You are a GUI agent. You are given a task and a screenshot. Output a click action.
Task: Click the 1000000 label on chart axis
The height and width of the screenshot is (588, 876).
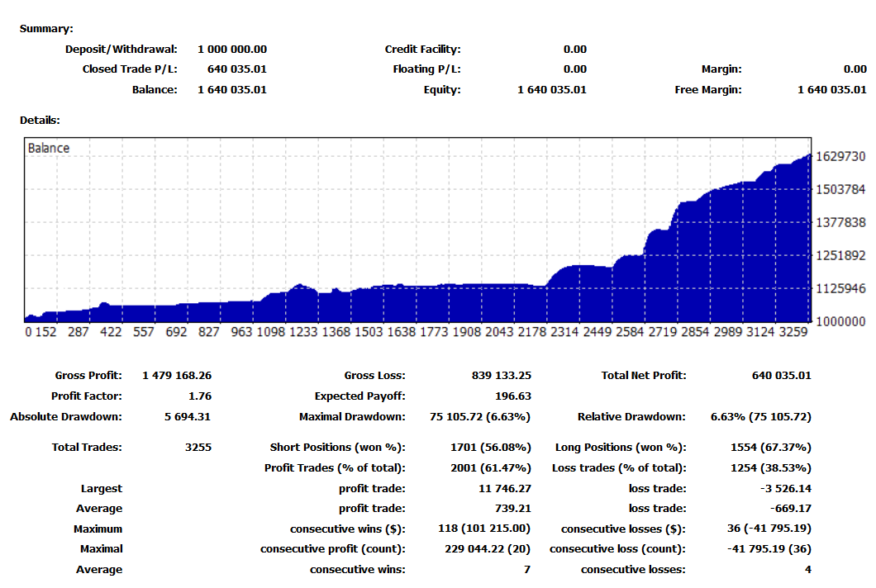[840, 321]
